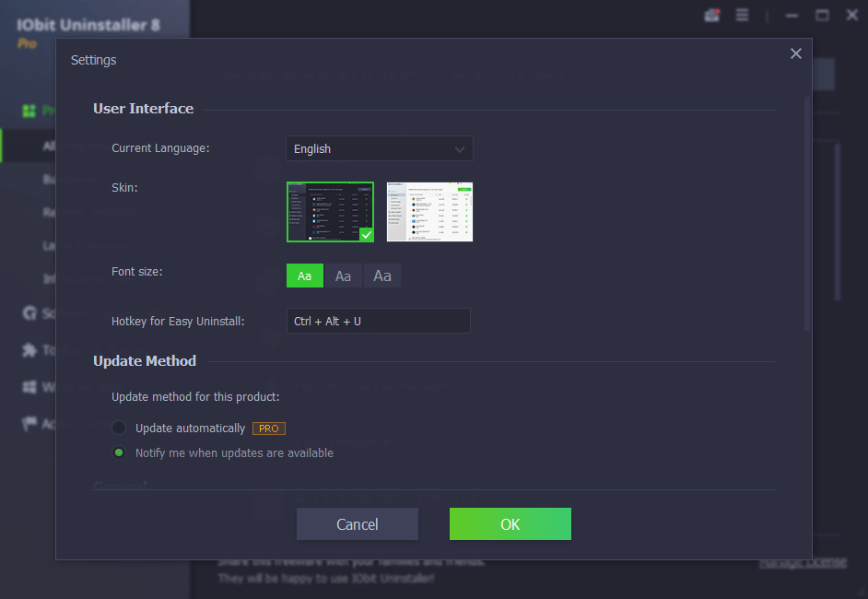This screenshot has width=868, height=599.
Task: Click the Windows Apps icon in the sidebar
Action: pyautogui.click(x=29, y=387)
